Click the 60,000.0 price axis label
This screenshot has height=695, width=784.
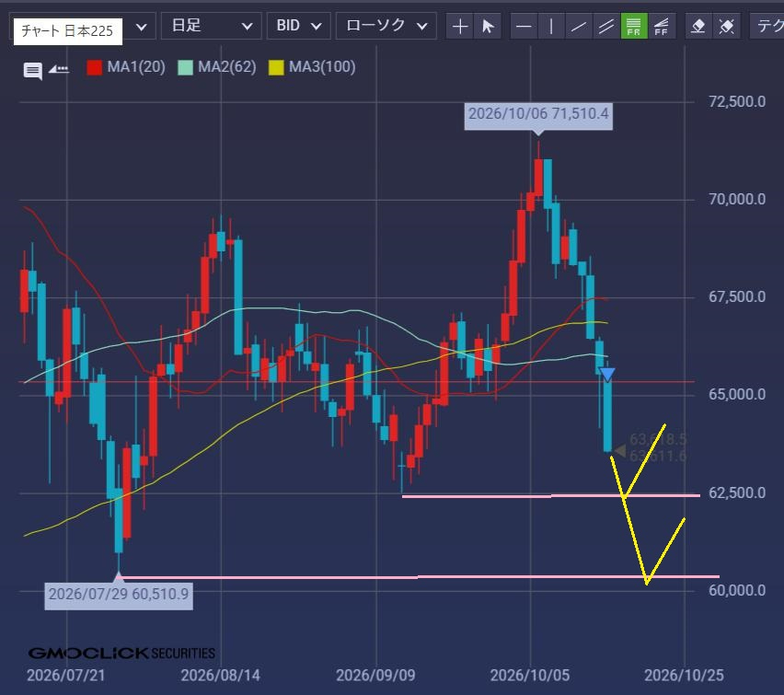click(737, 591)
